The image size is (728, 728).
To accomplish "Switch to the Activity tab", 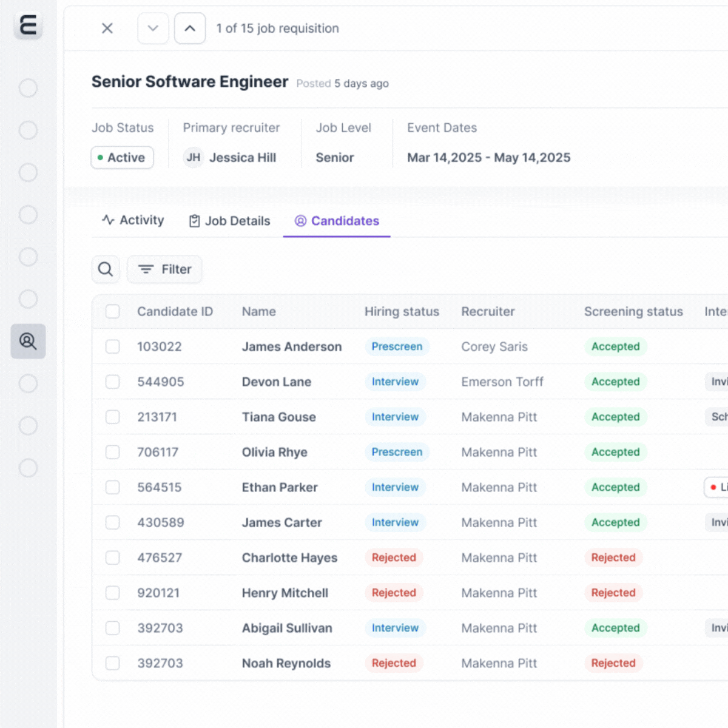I will [x=133, y=220].
